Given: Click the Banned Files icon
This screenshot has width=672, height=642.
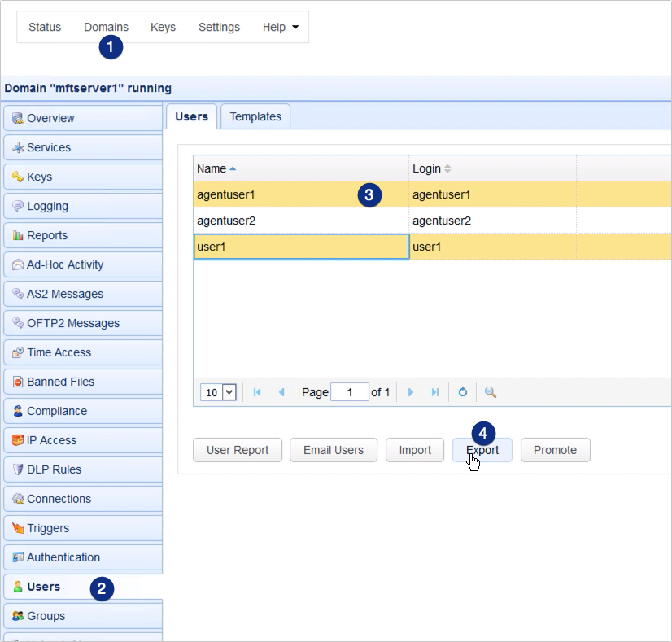Looking at the screenshot, I should (x=20, y=382).
